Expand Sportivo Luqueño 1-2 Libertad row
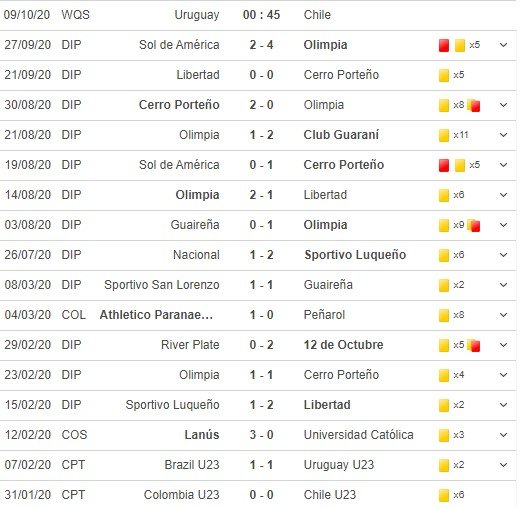The image size is (521, 508). coord(503,405)
